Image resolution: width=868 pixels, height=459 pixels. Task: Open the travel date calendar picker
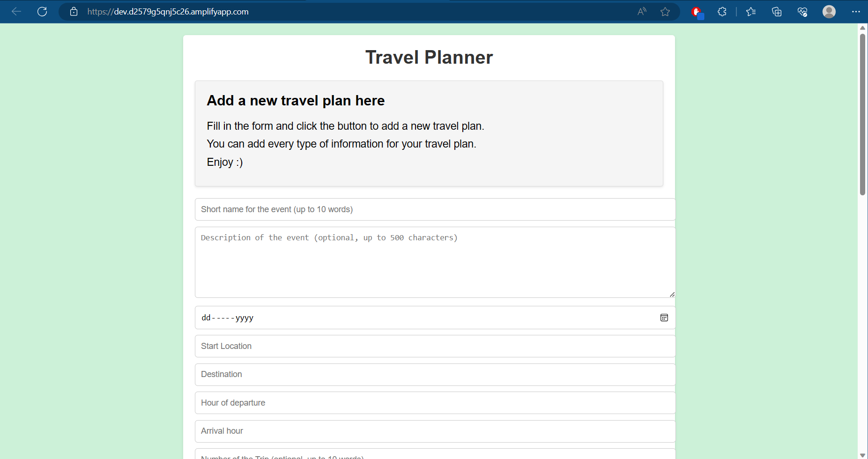coord(664,318)
